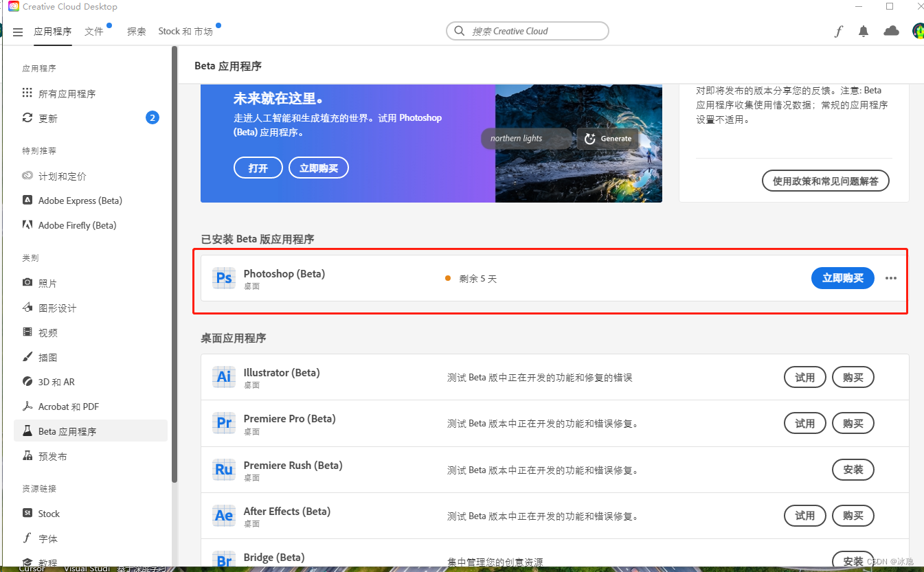Screen dimensions: 924x572
Task: Switch to the 探索 tab
Action: 137,32
